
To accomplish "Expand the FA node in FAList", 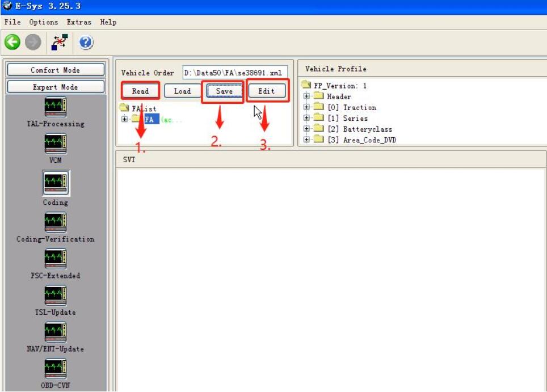I will [124, 119].
